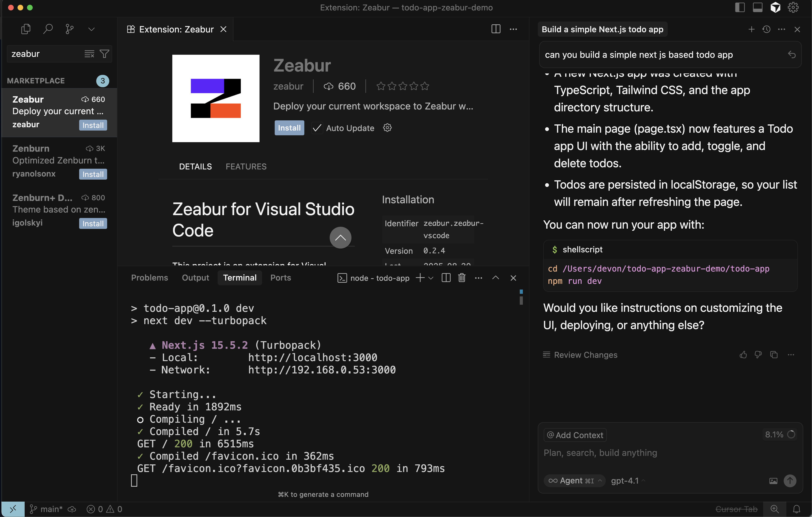The width and height of the screenshot is (812, 517).
Task: Open Cursor settings gear in title bar
Action: pos(793,7)
